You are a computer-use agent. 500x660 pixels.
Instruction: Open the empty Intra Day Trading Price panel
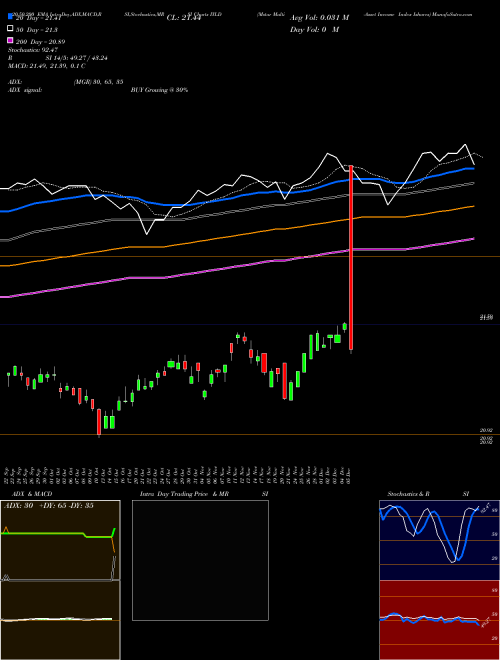point(200,560)
